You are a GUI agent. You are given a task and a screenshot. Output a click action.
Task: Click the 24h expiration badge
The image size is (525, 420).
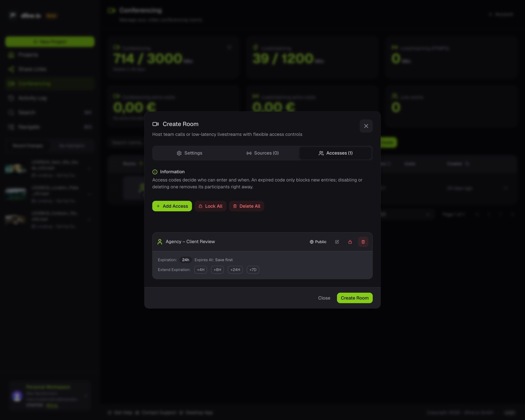tap(185, 260)
